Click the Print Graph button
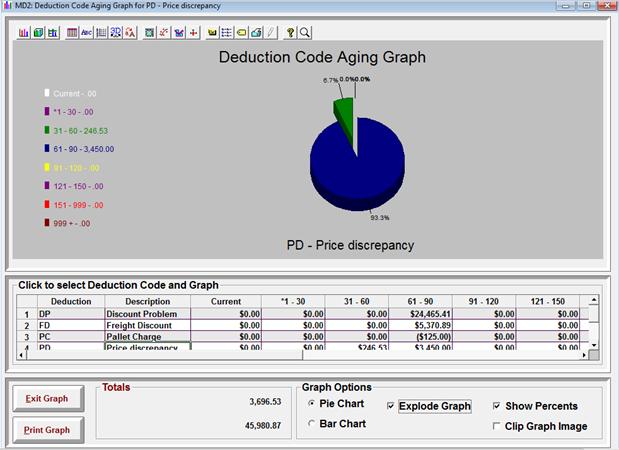 (x=48, y=430)
